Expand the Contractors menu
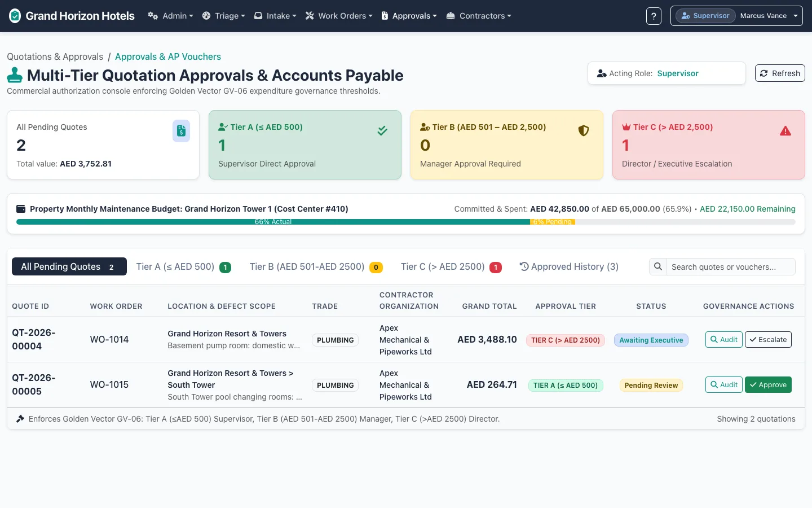The width and height of the screenshot is (812, 508). (x=478, y=16)
